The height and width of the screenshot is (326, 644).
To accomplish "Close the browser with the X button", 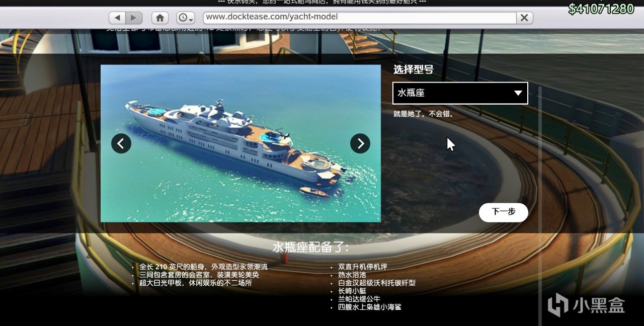I will 524,18.
